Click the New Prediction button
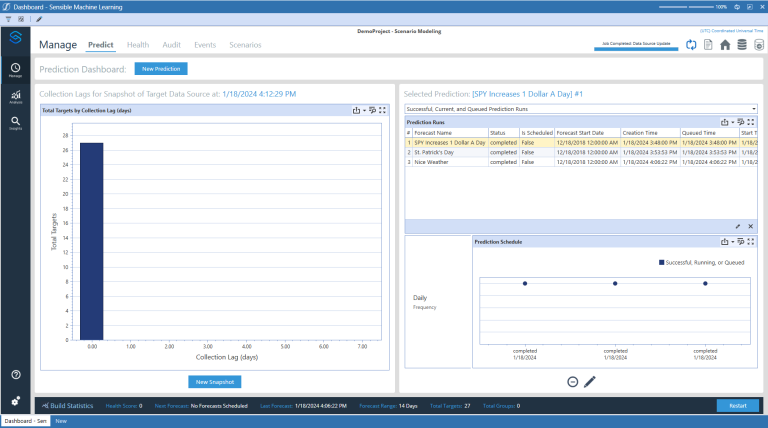Screen dimensions: 768x428 point(161,69)
